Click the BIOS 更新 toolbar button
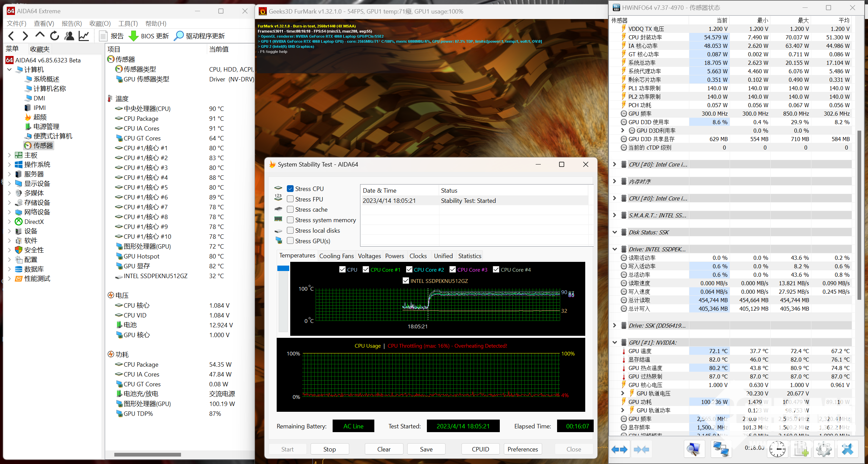The image size is (868, 464). point(149,36)
